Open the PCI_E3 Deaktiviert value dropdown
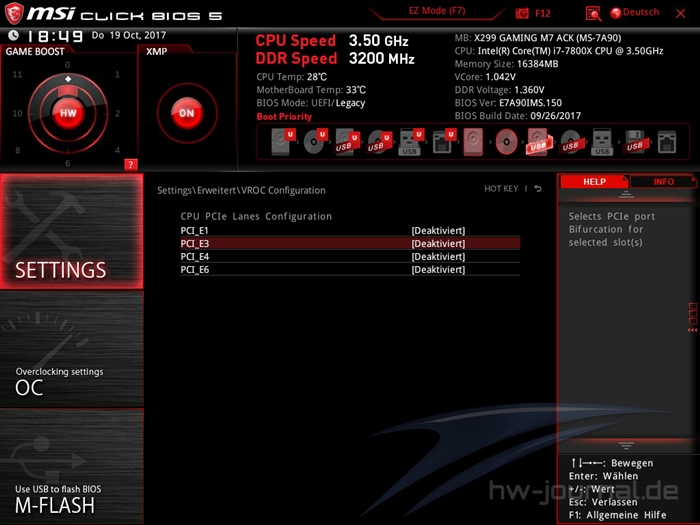 [x=438, y=244]
